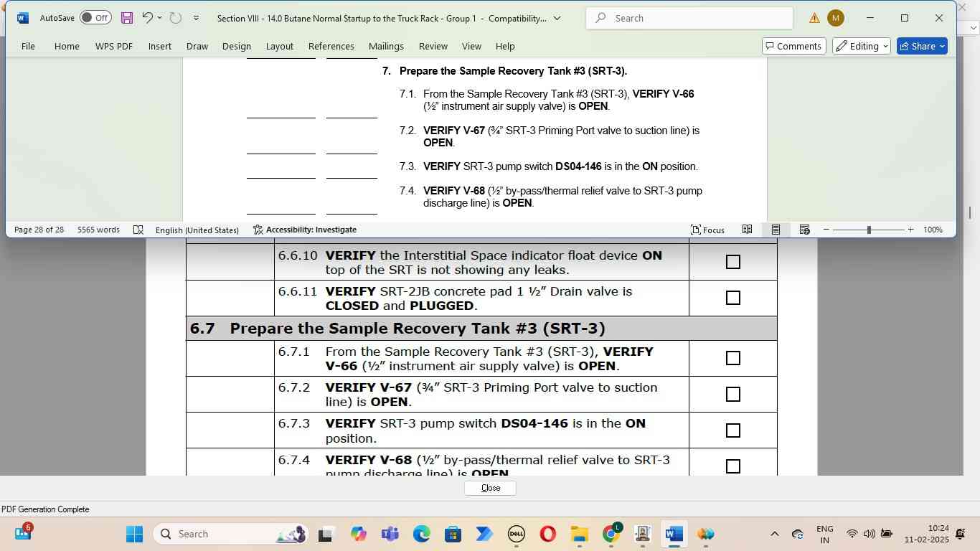The image size is (980, 551).
Task: Tick the checkbox for step 6.7.1
Action: [732, 358]
